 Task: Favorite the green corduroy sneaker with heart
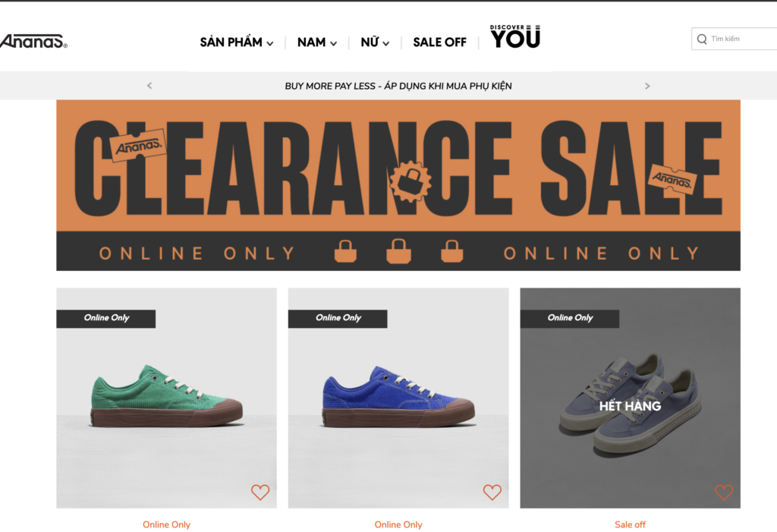pos(260,492)
